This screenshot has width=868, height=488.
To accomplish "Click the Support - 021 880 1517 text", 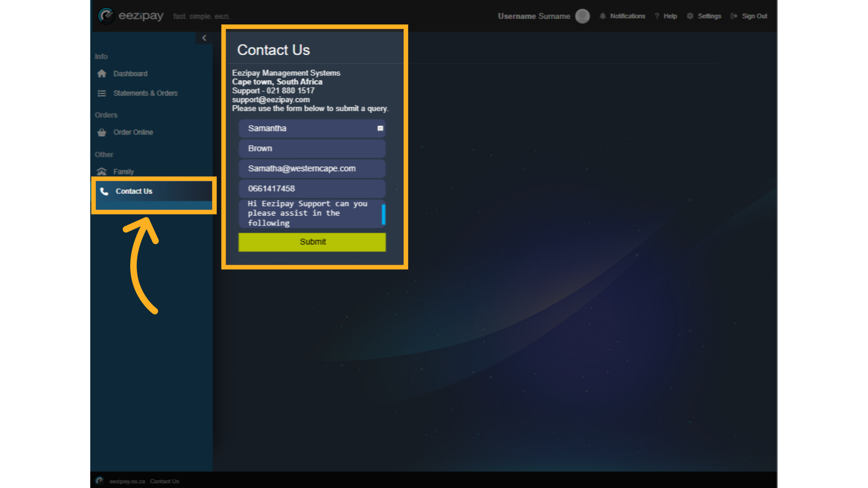I will [x=273, y=90].
